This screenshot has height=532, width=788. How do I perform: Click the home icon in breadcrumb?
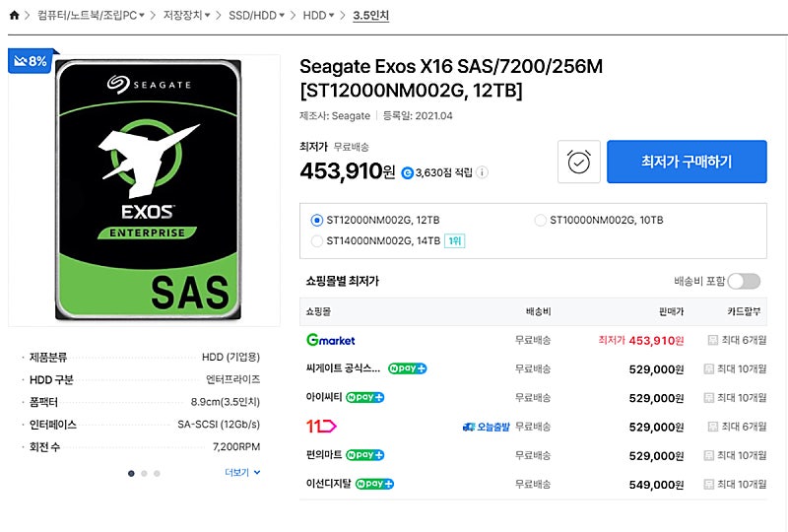[x=14, y=16]
